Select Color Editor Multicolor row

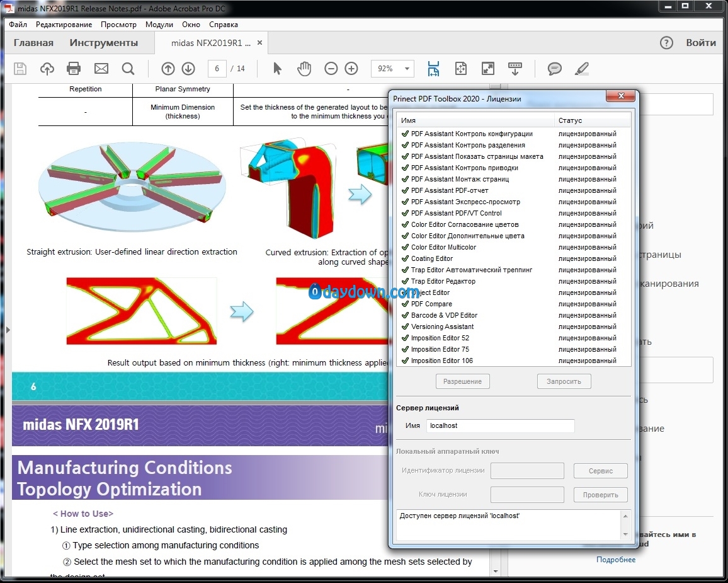[x=513, y=247]
